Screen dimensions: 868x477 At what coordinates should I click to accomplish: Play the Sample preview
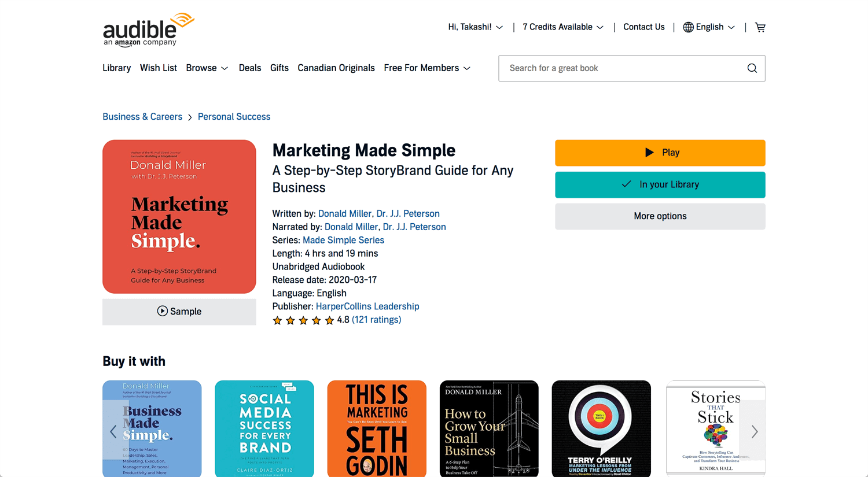click(179, 312)
